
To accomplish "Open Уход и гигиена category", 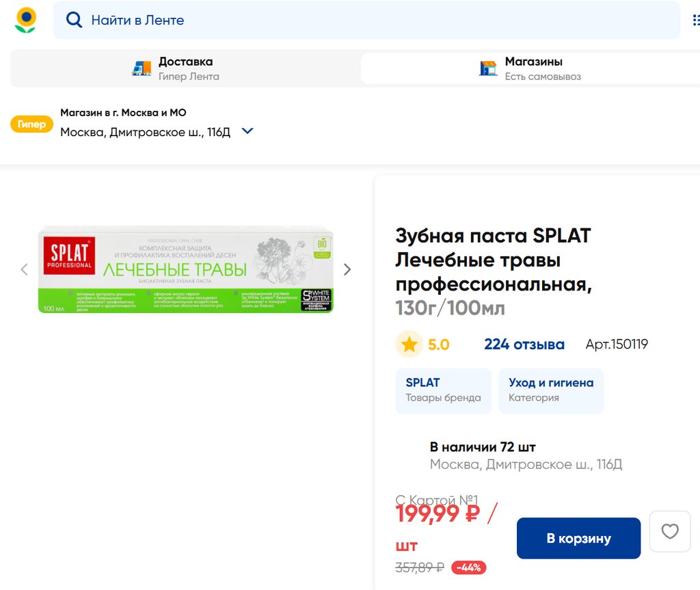I will (x=550, y=390).
